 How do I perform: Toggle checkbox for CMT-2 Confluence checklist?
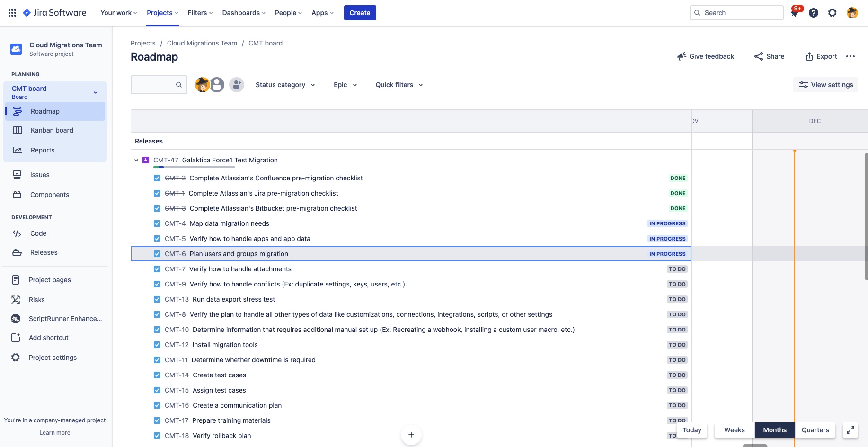coord(157,178)
